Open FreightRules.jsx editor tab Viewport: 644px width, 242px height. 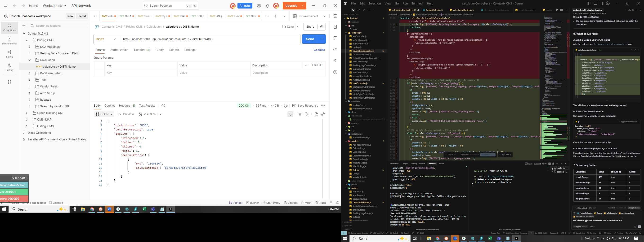click(433, 10)
